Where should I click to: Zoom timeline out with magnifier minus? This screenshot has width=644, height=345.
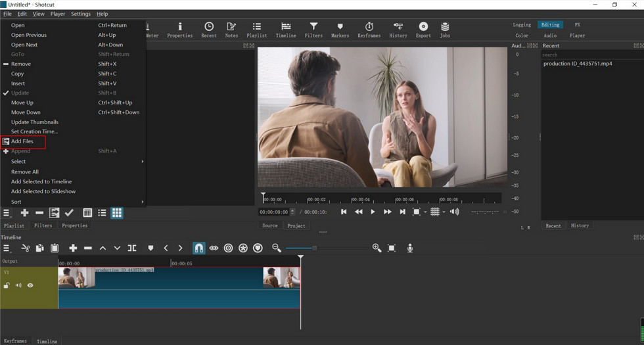coord(277,248)
